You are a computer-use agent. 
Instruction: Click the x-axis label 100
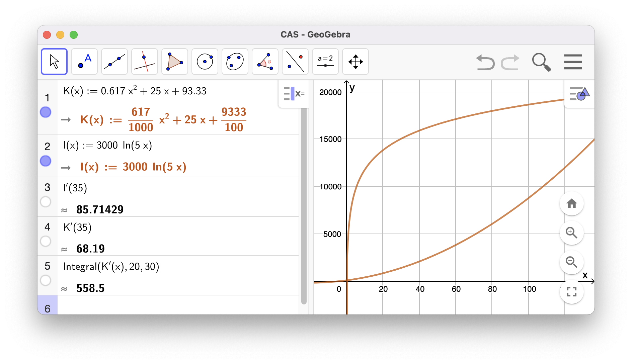tap(530, 289)
